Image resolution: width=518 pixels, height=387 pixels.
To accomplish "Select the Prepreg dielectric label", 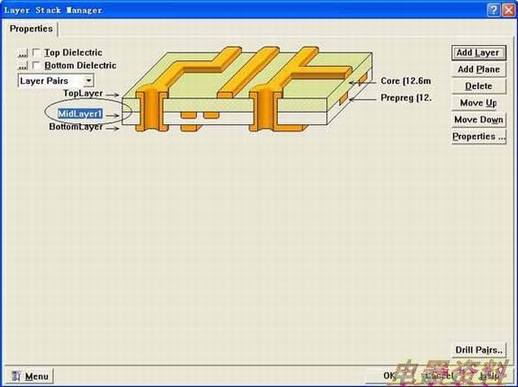I will click(x=406, y=98).
